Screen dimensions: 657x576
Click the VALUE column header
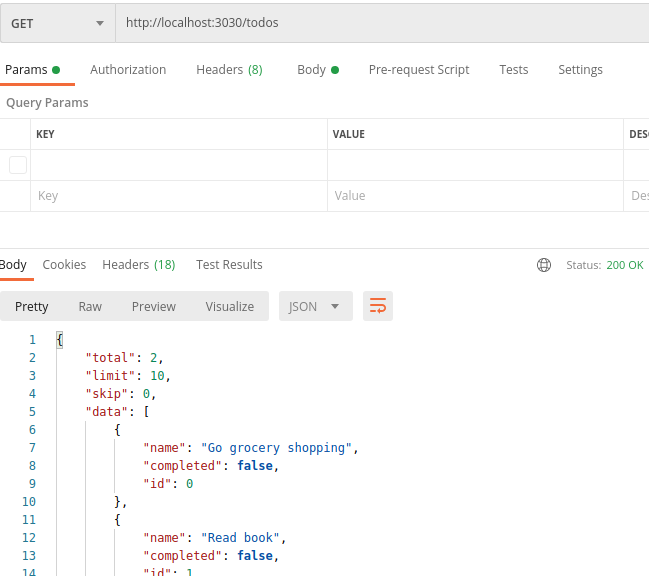pyautogui.click(x=349, y=134)
